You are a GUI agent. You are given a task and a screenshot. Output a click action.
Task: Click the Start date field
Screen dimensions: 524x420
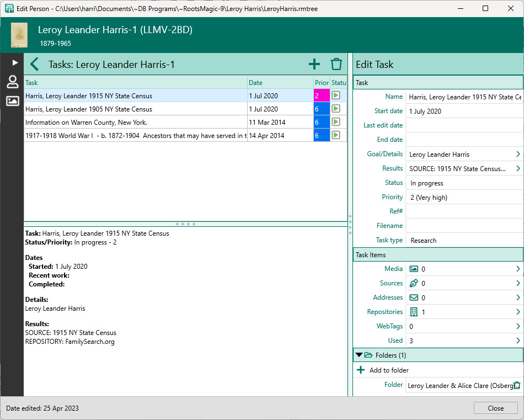(463, 111)
